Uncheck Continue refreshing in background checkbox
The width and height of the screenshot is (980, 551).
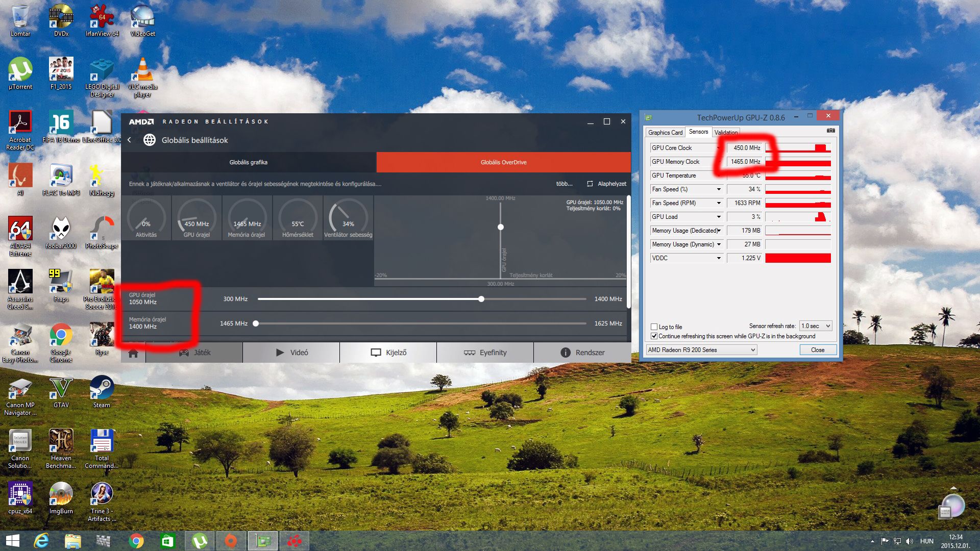point(654,336)
